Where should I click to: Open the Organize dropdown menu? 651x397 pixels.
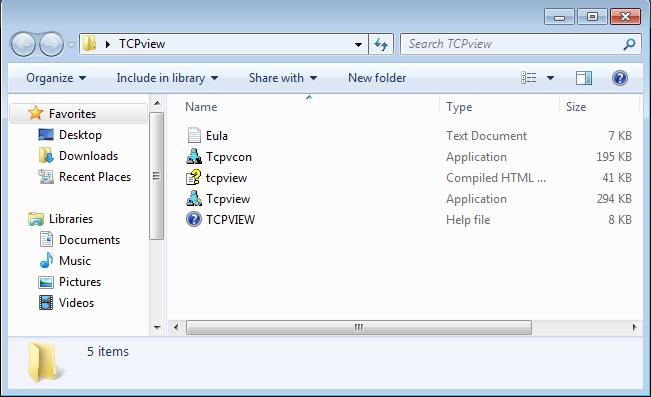pyautogui.click(x=56, y=78)
